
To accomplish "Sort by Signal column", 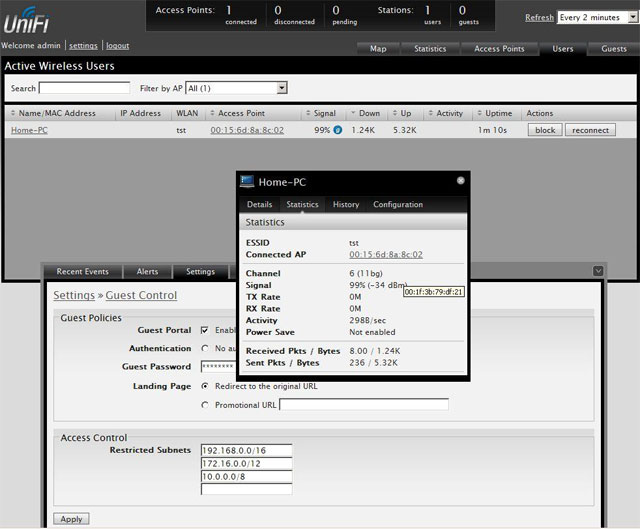I will tap(321, 113).
